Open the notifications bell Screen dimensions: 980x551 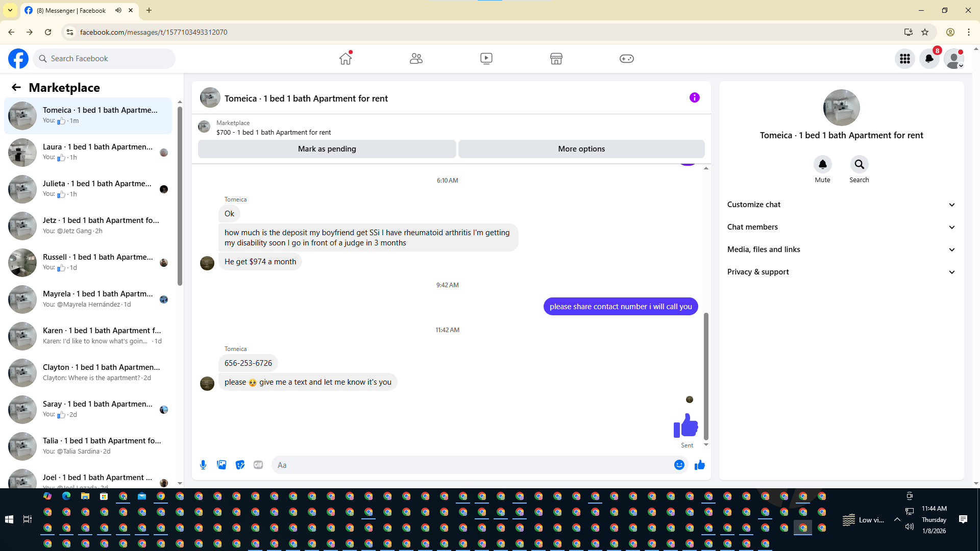pos(929,59)
